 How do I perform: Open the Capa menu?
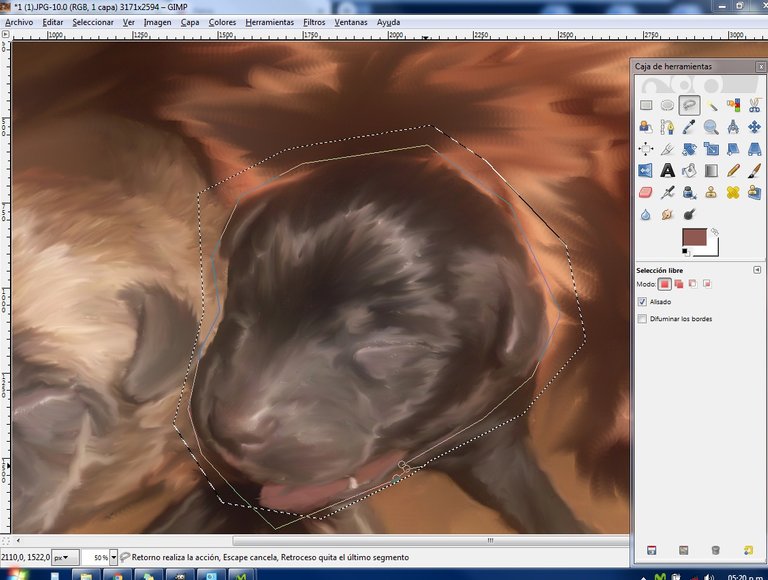[190, 22]
